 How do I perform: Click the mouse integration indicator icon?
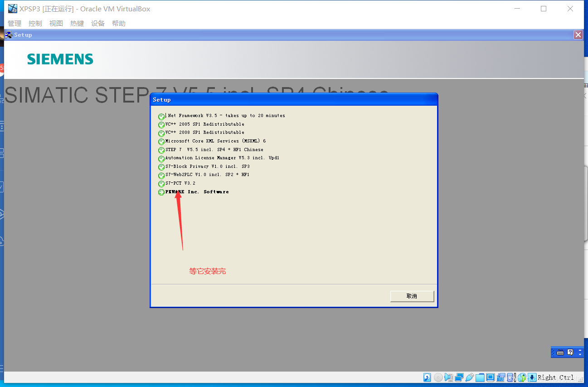[522, 377]
